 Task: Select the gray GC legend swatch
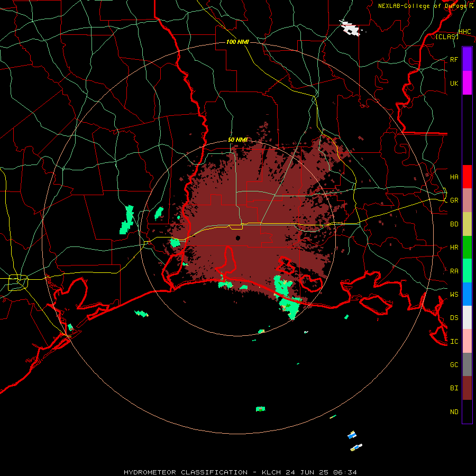point(467,364)
